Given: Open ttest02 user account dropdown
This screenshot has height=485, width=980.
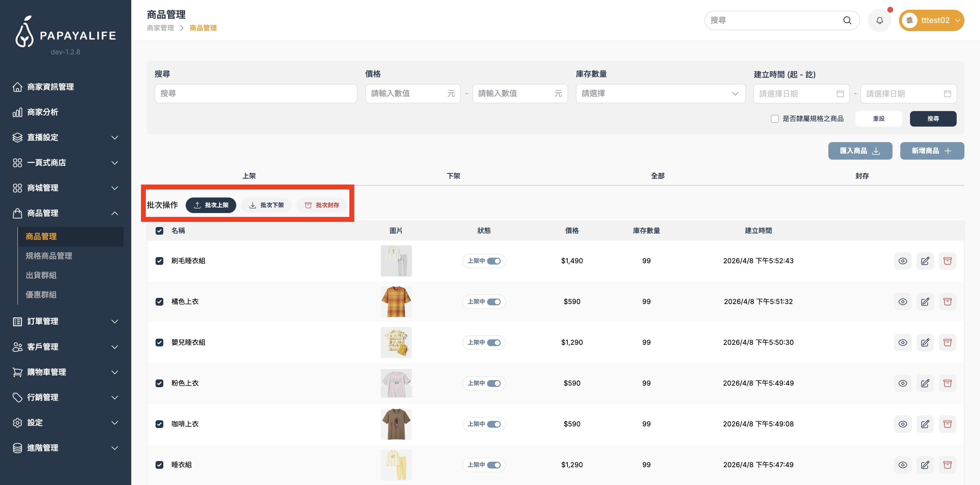Looking at the screenshot, I should click(931, 20).
